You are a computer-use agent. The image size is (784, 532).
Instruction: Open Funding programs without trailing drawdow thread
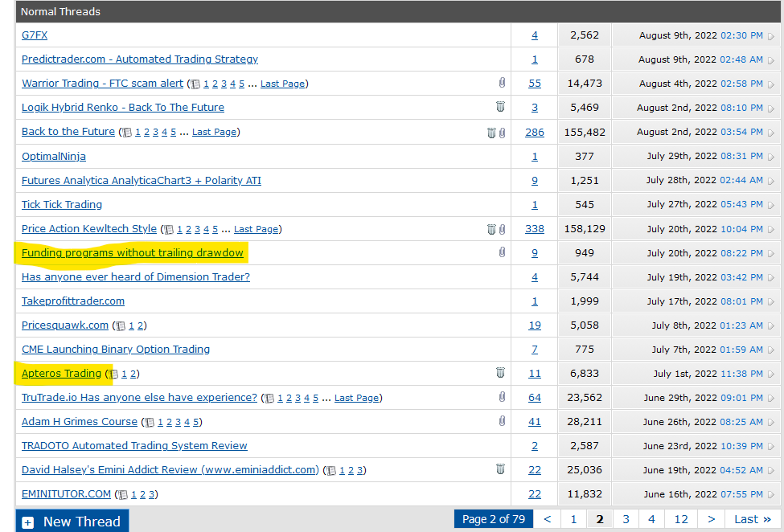pyautogui.click(x=133, y=253)
